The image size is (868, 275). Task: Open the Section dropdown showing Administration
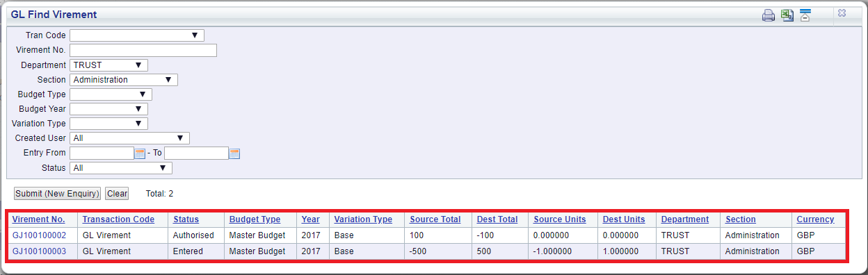tap(124, 80)
